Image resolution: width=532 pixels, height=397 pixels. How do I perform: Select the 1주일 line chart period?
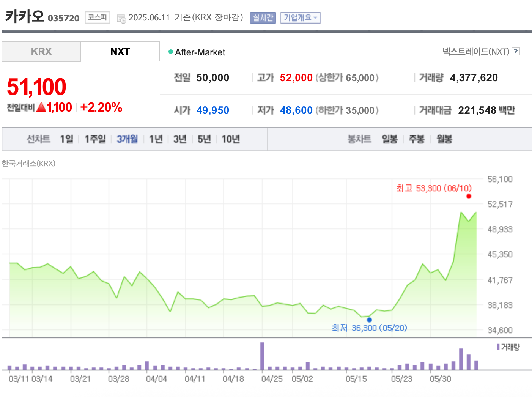95,139
